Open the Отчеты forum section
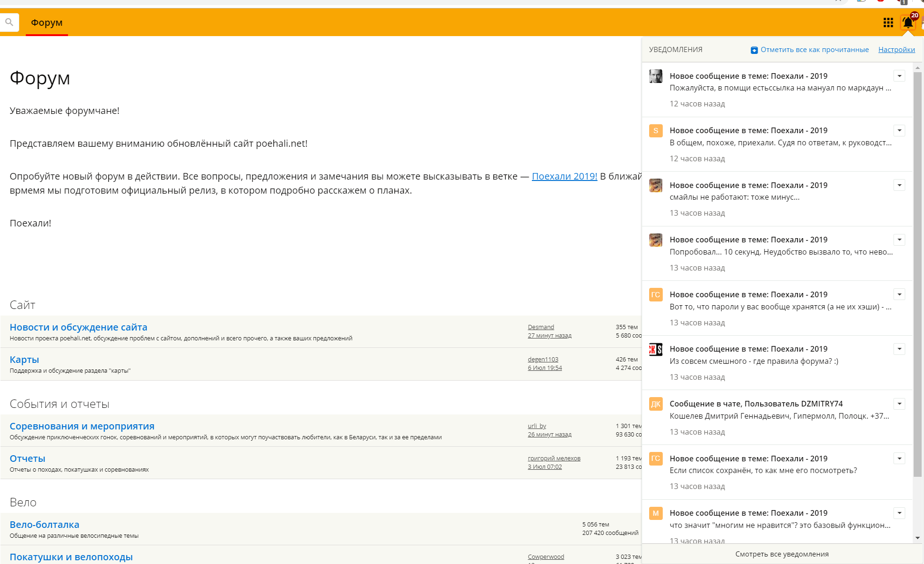Image resolution: width=924 pixels, height=564 pixels. (x=27, y=459)
